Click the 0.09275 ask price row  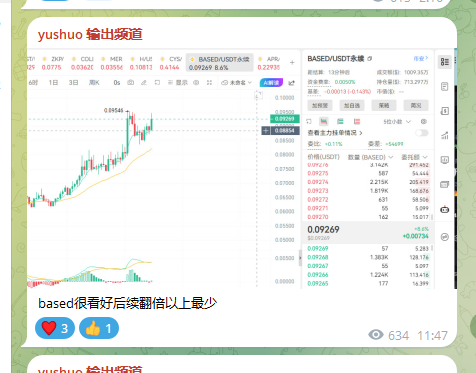pos(368,173)
